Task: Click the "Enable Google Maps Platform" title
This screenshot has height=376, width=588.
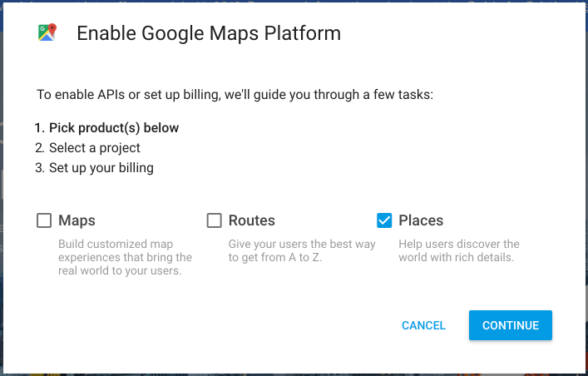Action: coord(209,34)
